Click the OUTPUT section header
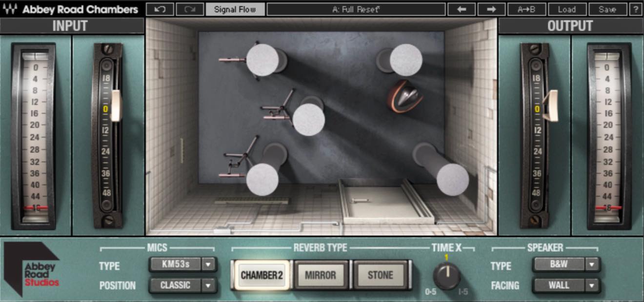644x302 pixels. coord(570,26)
